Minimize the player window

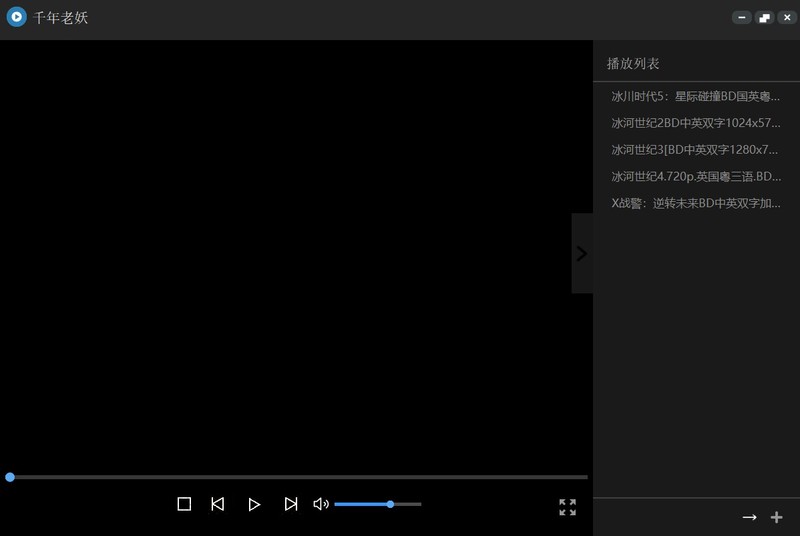click(742, 17)
